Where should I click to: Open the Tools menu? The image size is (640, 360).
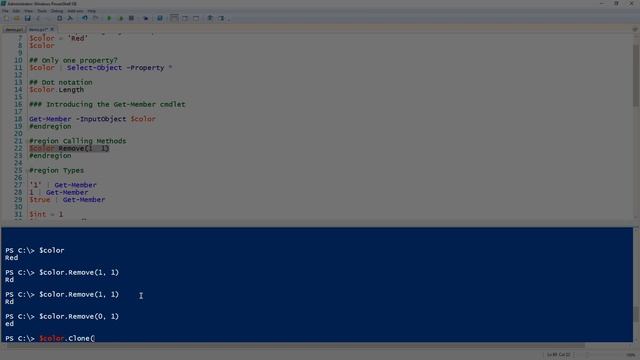click(42, 11)
